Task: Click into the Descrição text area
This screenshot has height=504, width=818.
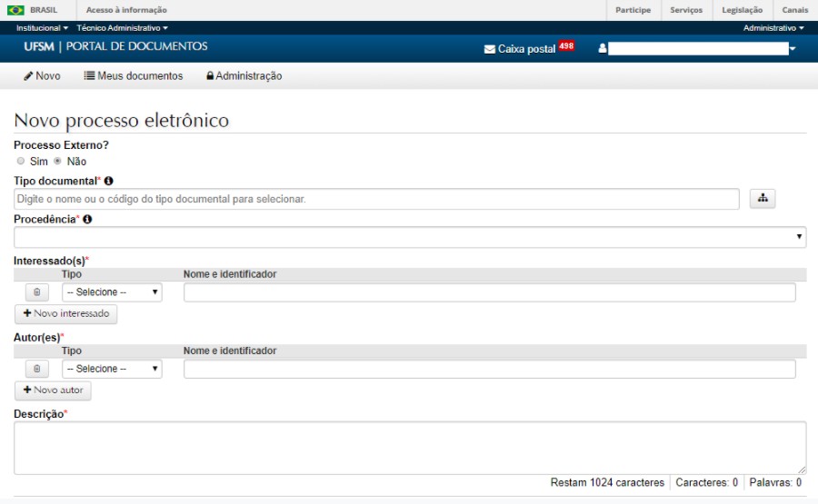Action: click(409, 447)
